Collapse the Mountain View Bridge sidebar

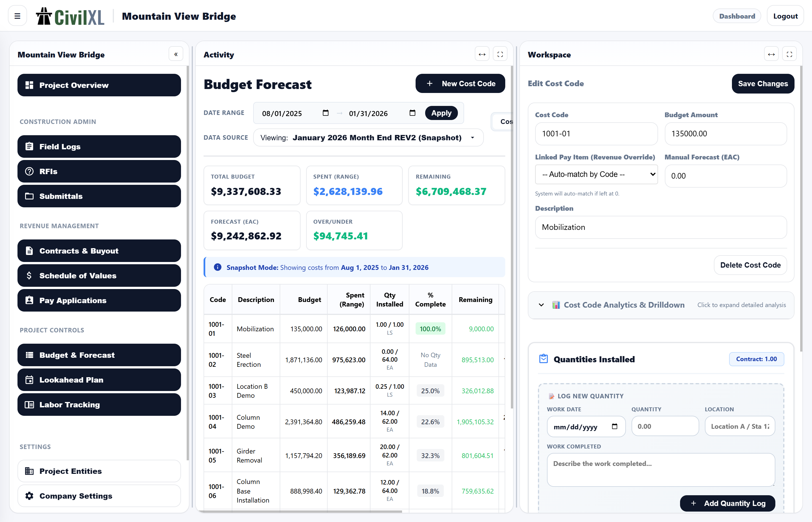[176, 54]
